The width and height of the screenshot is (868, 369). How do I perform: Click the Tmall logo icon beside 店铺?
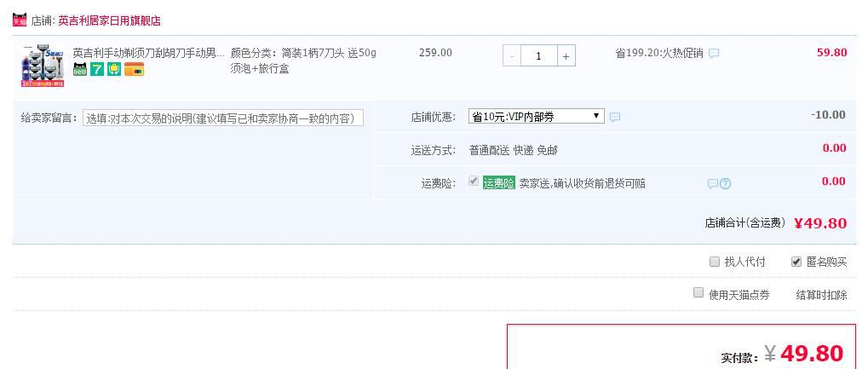(20, 20)
